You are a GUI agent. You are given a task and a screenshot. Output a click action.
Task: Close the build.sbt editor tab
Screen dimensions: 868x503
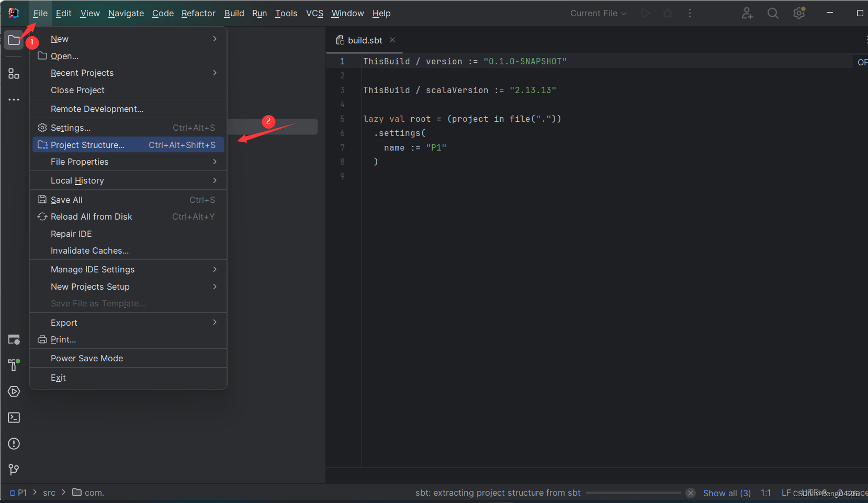pyautogui.click(x=392, y=40)
